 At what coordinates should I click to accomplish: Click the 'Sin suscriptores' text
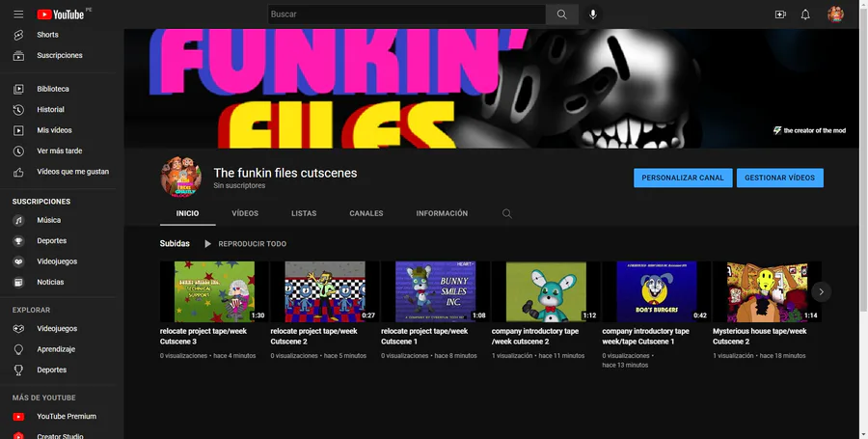pyautogui.click(x=239, y=185)
